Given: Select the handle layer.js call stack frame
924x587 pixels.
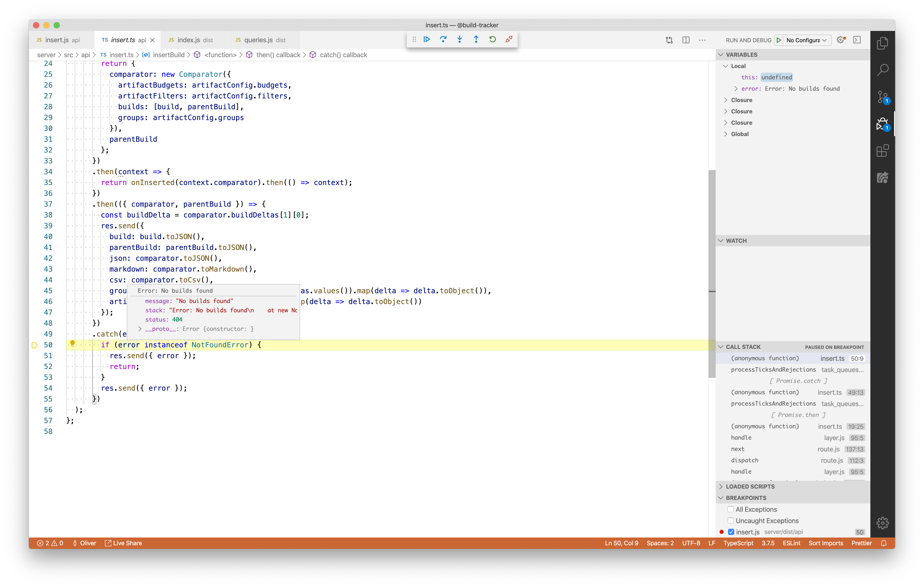Looking at the screenshot, I should tap(741, 438).
